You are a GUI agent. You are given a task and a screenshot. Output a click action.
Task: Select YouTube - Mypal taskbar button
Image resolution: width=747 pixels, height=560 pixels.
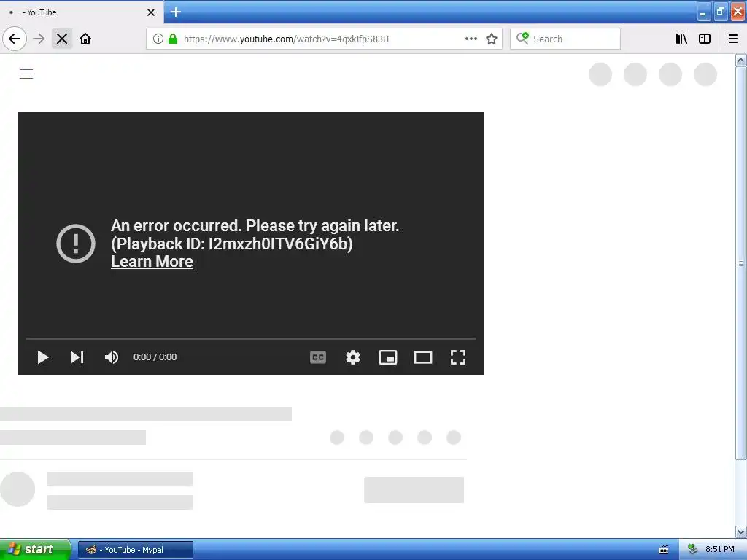coord(136,550)
